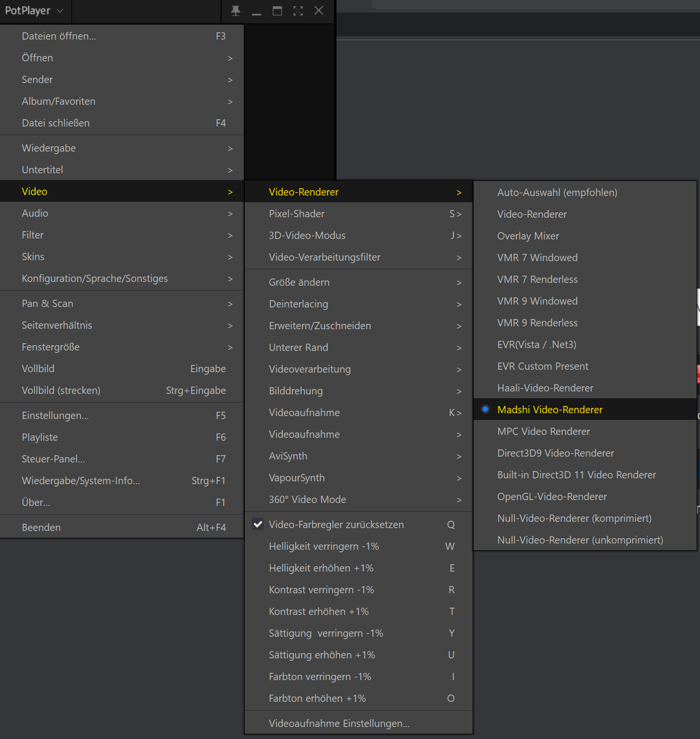Click Farbton verringern -1%

[359, 676]
